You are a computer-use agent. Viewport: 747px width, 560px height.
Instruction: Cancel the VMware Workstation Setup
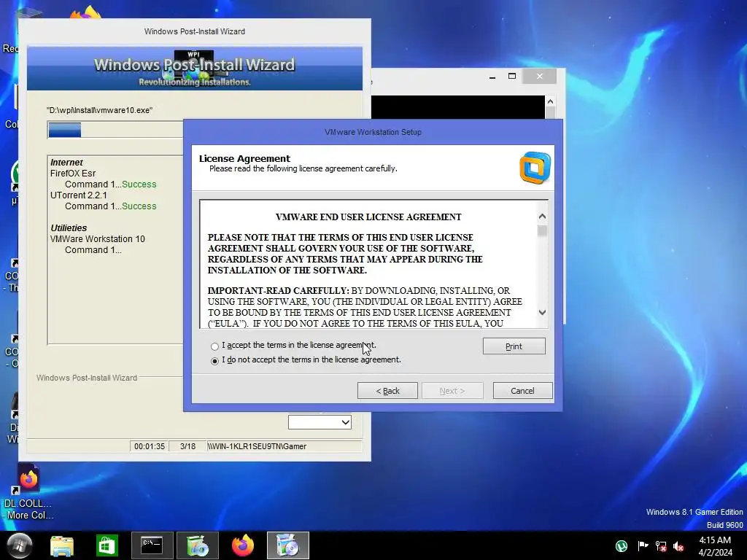tap(522, 391)
